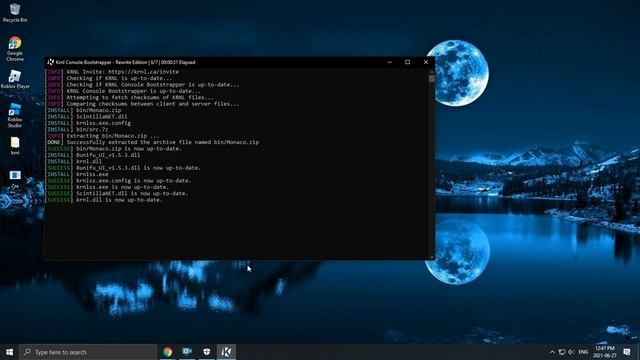Image resolution: width=640 pixels, height=360 pixels.
Task: Click 'krnlss.exe.config is now up-to-date' line
Action: click(118, 181)
